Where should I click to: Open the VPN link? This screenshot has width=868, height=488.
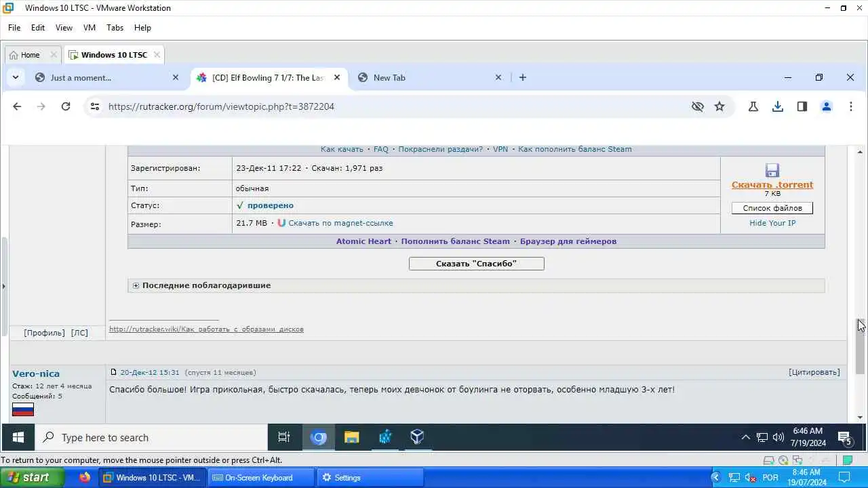pos(500,149)
